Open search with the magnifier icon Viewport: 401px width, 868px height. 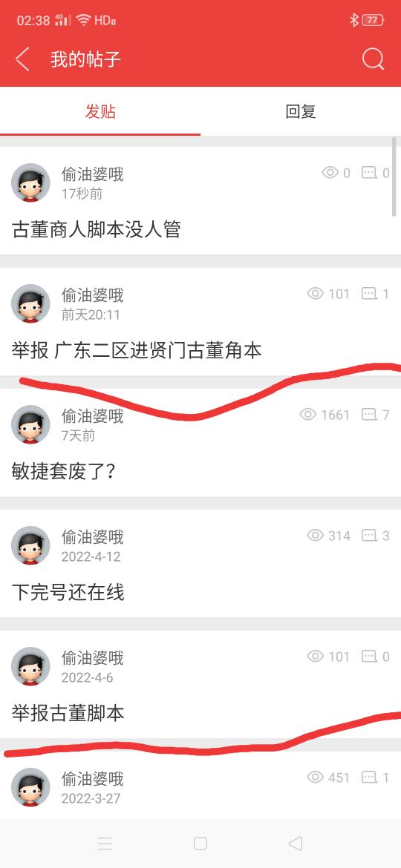(374, 59)
